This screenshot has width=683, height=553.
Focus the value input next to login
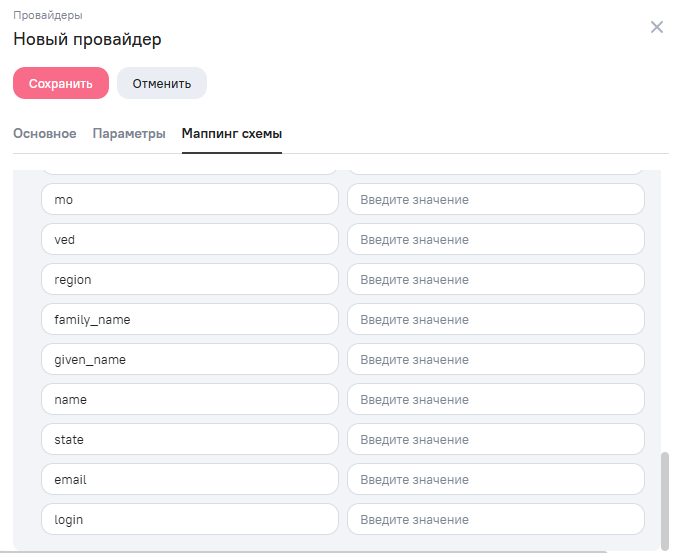click(x=495, y=520)
